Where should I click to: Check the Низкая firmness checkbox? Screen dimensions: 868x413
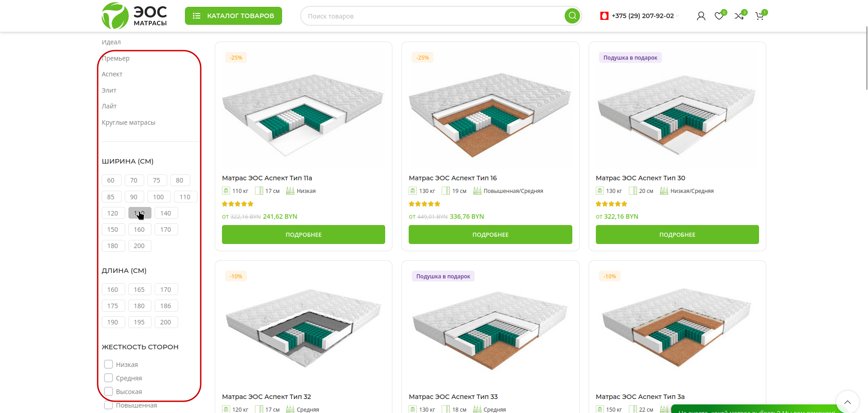(108, 364)
